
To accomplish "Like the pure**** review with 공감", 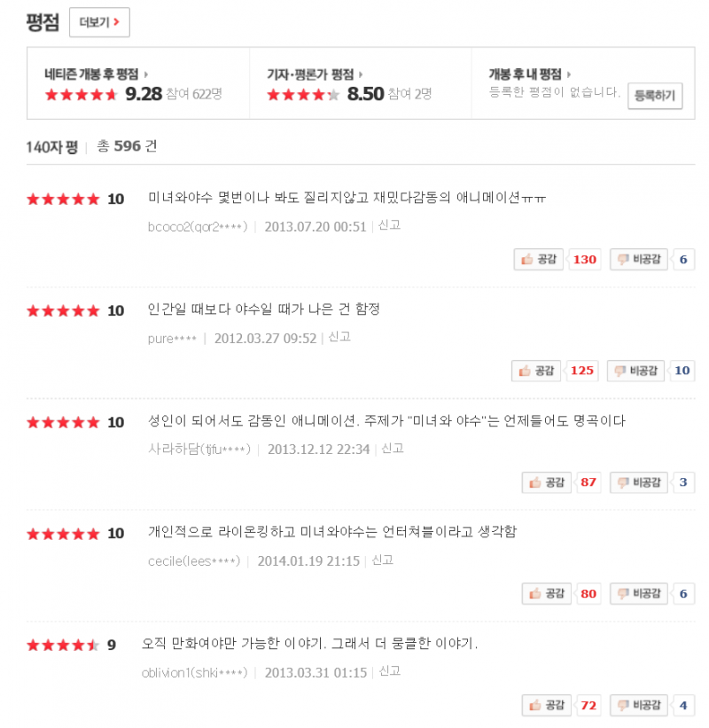I will (x=537, y=371).
